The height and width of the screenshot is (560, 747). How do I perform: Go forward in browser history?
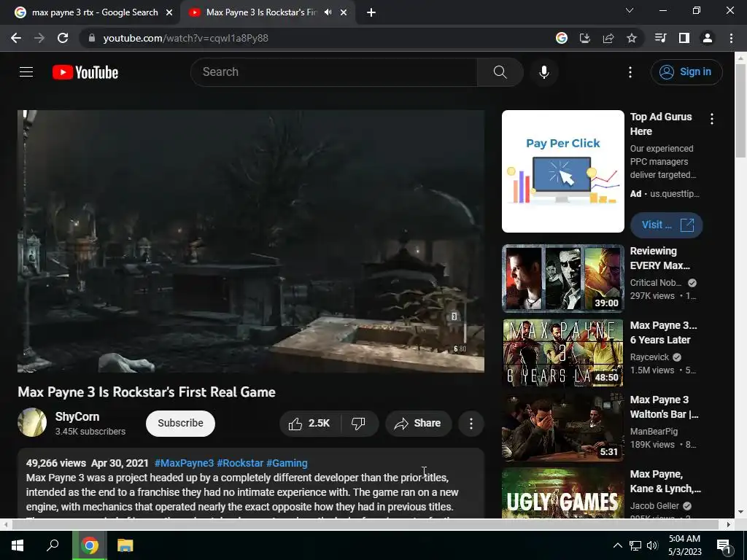(39, 38)
